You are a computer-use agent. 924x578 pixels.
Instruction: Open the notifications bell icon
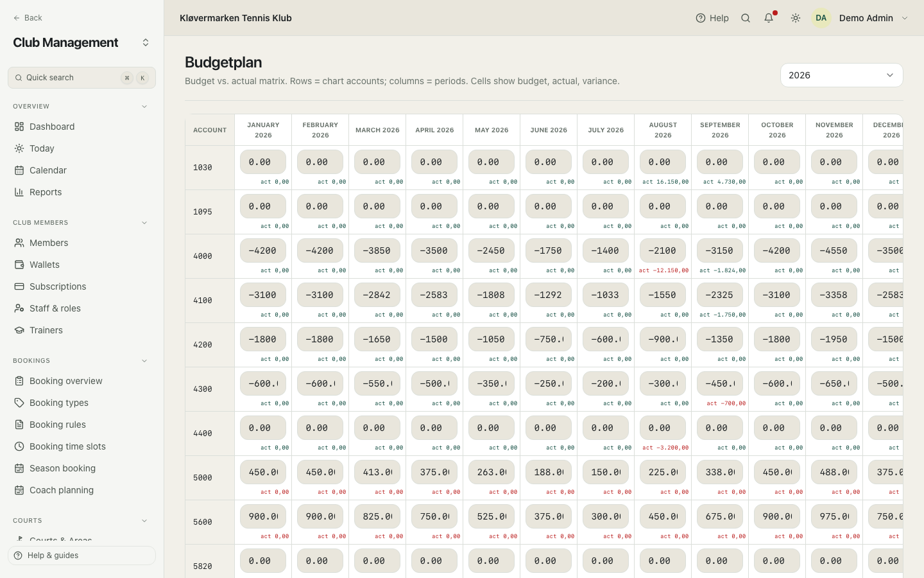[x=769, y=18]
